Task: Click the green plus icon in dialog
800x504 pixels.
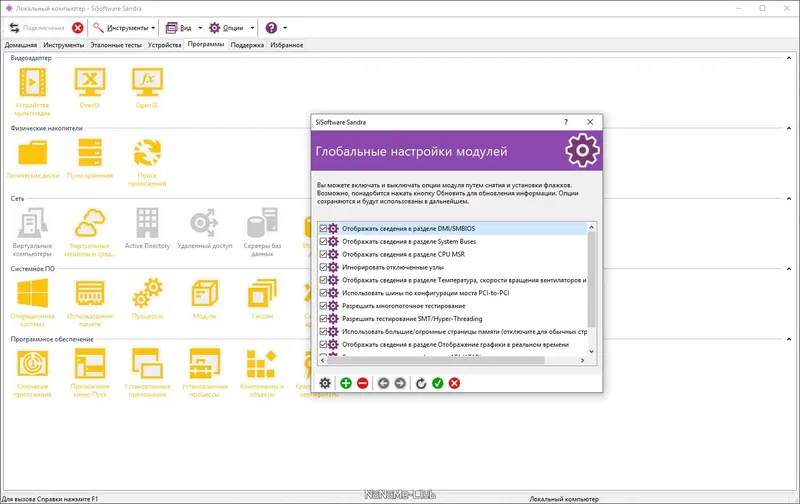Action: [x=346, y=383]
